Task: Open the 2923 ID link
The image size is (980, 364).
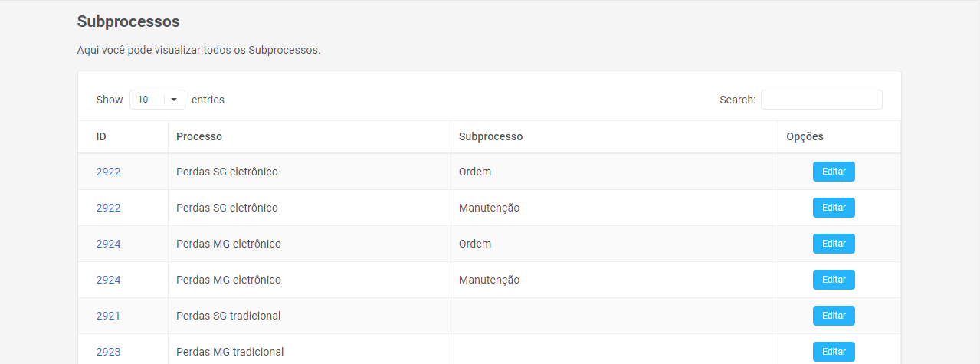Action: (x=108, y=352)
